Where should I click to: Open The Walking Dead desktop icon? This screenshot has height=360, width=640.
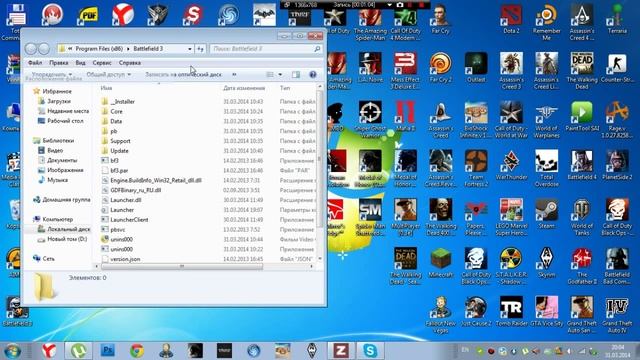point(582,71)
